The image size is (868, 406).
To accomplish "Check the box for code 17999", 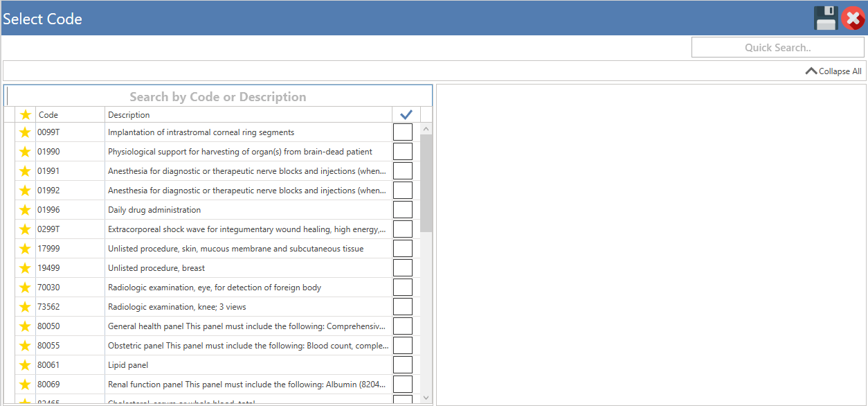I will (403, 249).
